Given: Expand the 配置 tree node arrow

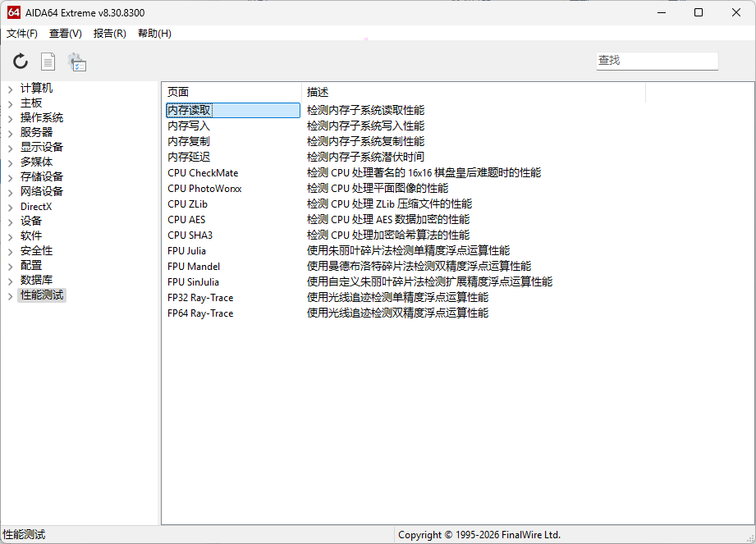Looking at the screenshot, I should 10,267.
